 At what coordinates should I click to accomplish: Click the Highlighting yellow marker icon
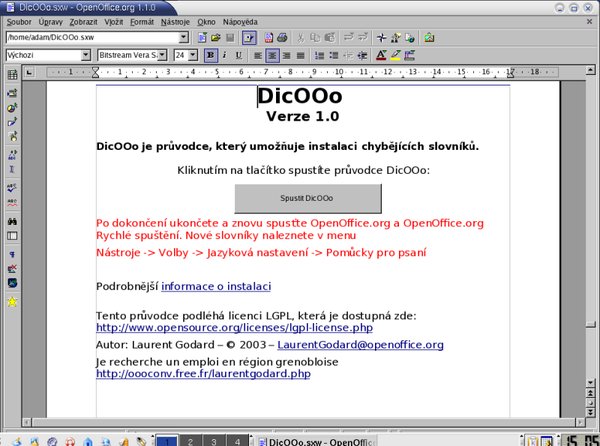coord(395,55)
